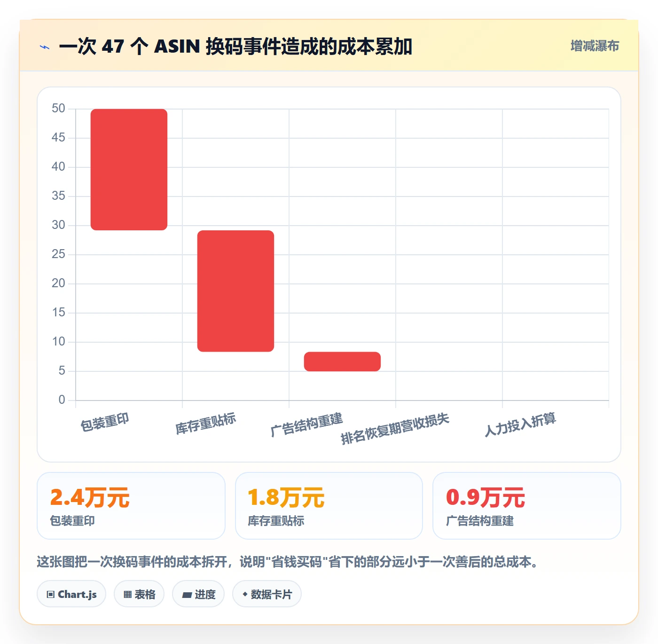Image resolution: width=658 pixels, height=644 pixels.
Task: Click the 排名恢复期营收损失 x-axis label
Action: click(x=395, y=429)
